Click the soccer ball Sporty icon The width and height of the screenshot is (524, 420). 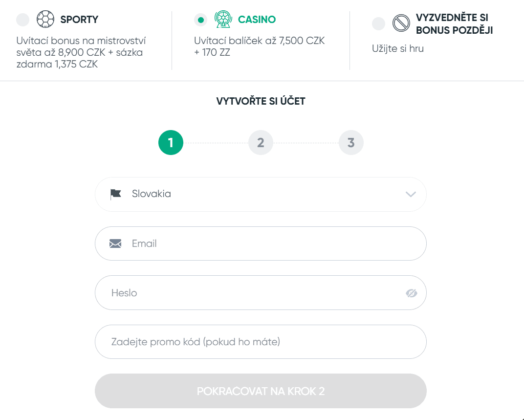pyautogui.click(x=45, y=19)
